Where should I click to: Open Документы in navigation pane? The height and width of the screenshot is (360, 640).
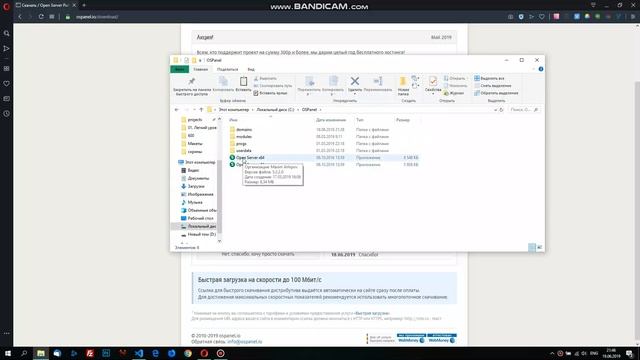click(x=198, y=178)
